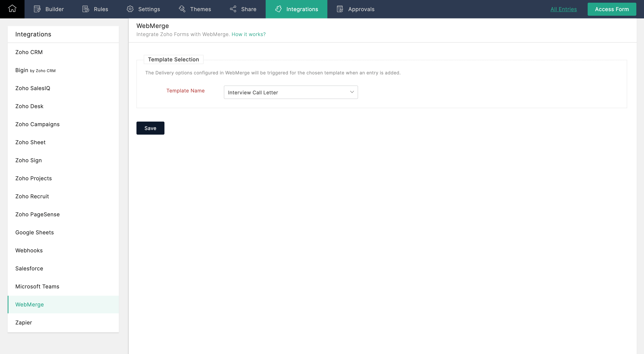Open the Template Name dropdown
The image size is (644, 354).
coord(291,92)
